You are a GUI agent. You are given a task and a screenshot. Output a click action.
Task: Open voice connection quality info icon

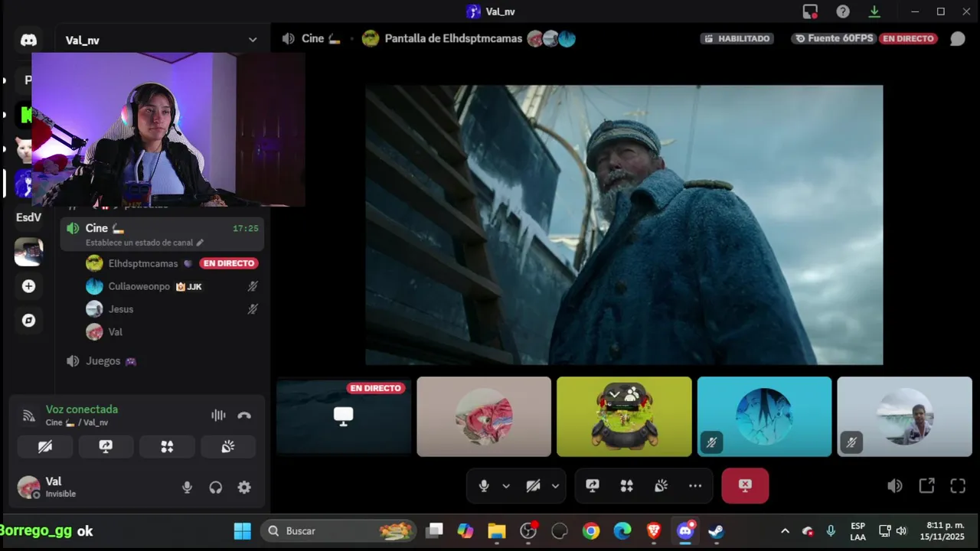point(28,416)
